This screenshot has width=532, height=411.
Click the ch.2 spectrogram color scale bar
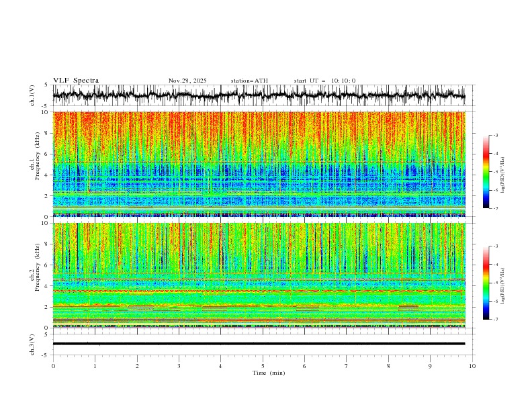[x=486, y=283]
